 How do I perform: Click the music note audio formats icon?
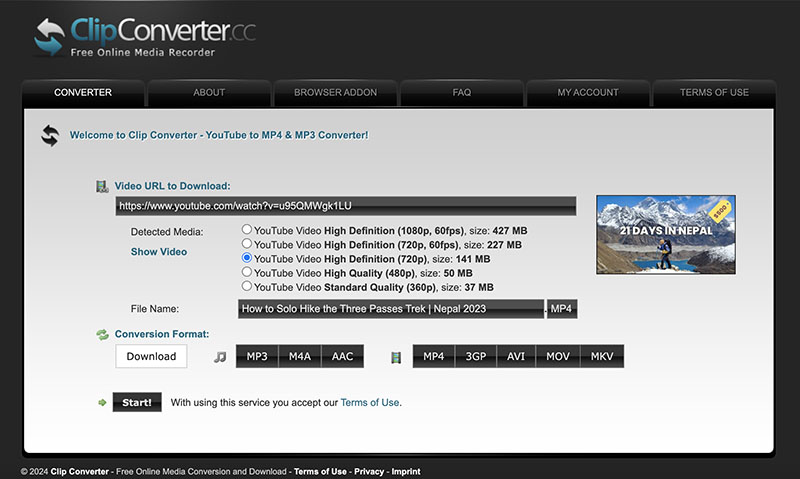pyautogui.click(x=220, y=357)
